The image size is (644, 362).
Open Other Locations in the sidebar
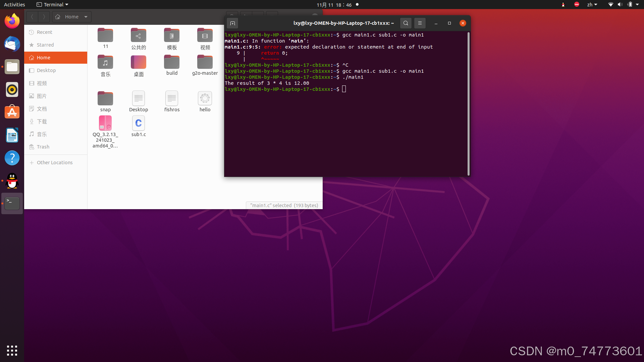pos(55,162)
